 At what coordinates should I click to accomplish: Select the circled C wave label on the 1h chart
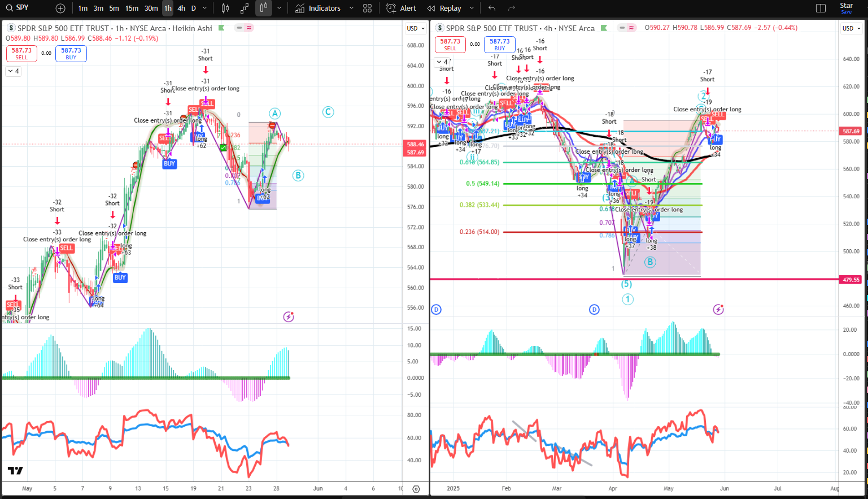[x=328, y=112]
